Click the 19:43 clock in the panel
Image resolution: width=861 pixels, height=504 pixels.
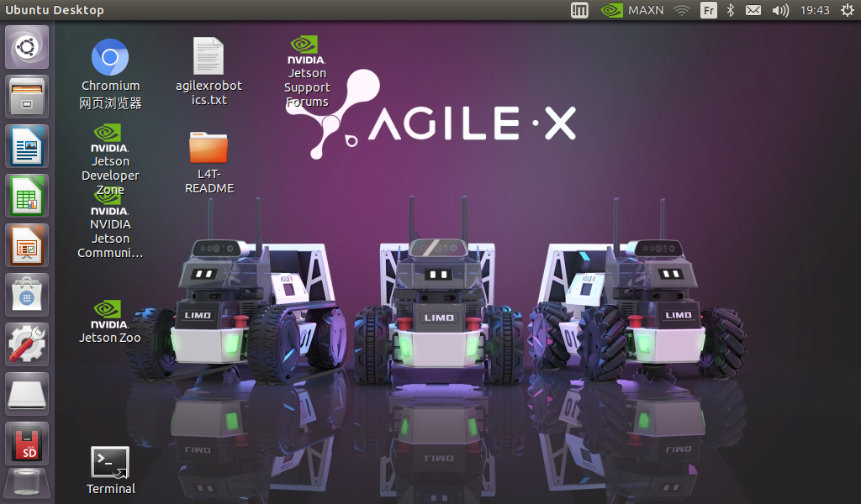click(x=815, y=10)
